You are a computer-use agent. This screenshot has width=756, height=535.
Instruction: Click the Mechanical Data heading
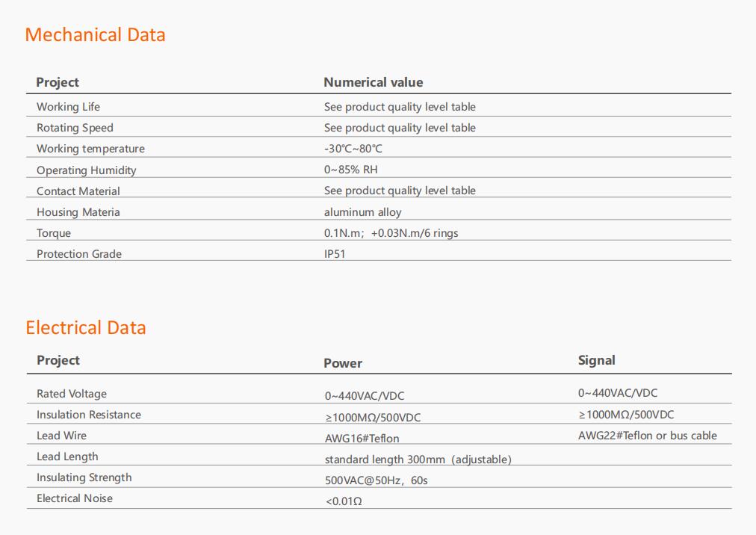click(x=95, y=35)
